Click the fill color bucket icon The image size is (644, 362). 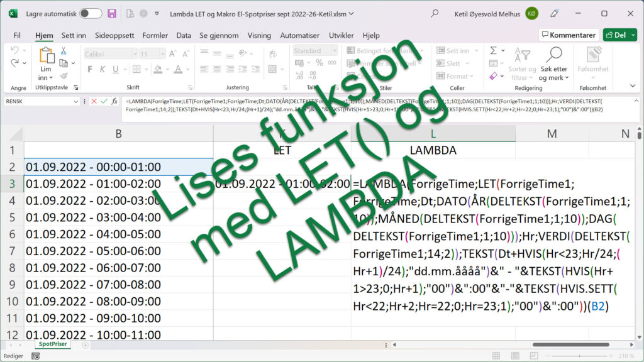point(158,69)
